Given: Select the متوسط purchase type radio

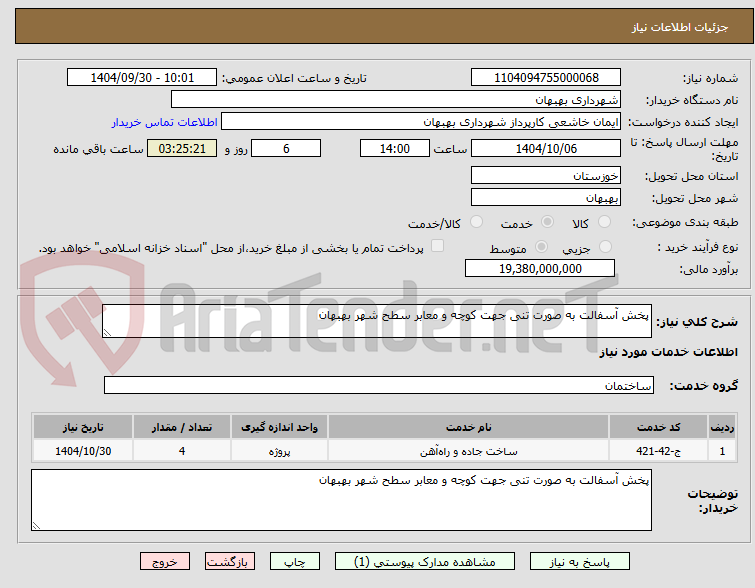Looking at the screenshot, I should point(541,247).
